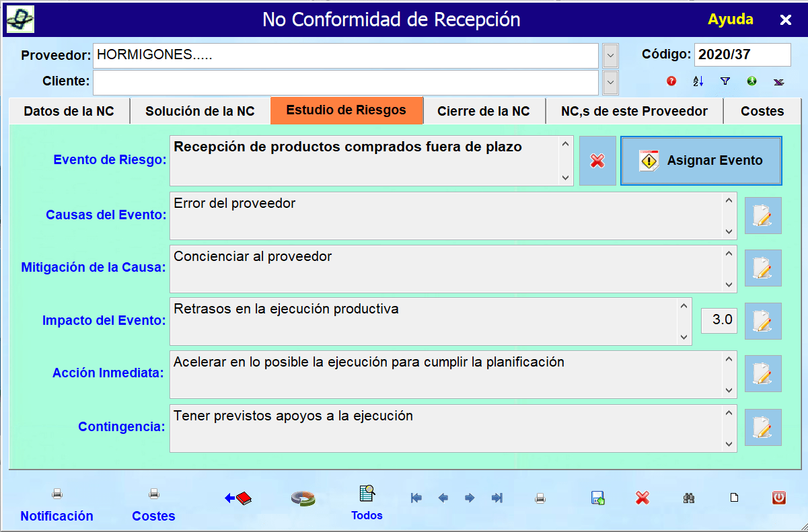Screen dimensions: 808x532
Task: Show Todos records with the list-search icon
Action: (367, 494)
